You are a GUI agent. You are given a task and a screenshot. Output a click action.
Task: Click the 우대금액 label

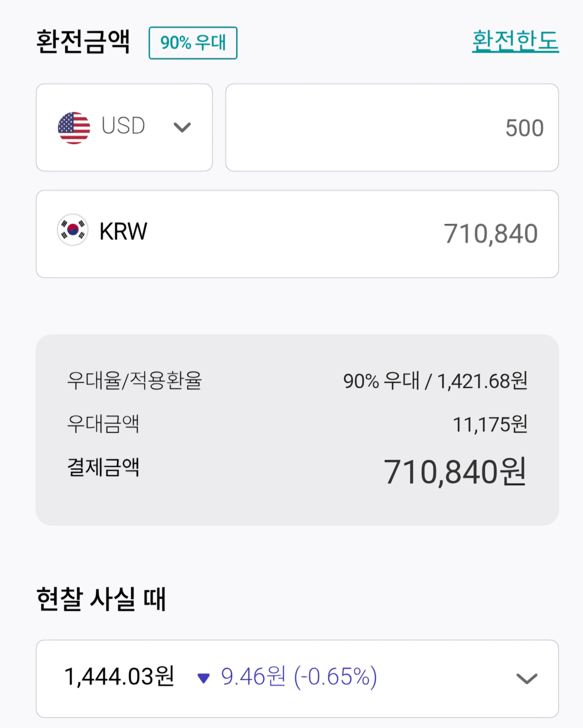pyautogui.click(x=103, y=424)
